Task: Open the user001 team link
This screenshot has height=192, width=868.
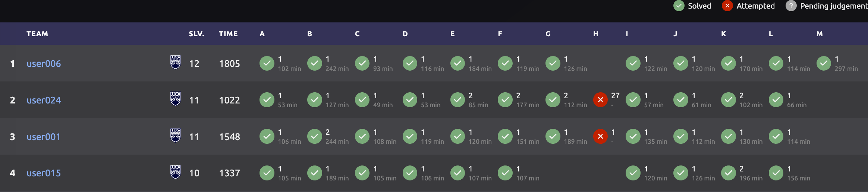Action: [43, 137]
